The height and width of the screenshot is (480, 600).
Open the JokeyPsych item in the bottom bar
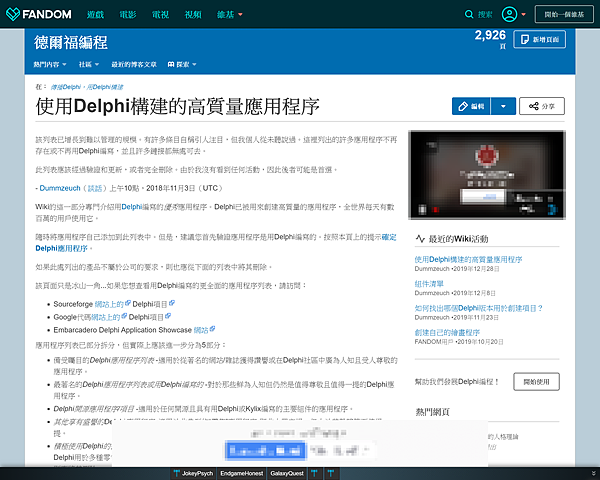[x=193, y=473]
